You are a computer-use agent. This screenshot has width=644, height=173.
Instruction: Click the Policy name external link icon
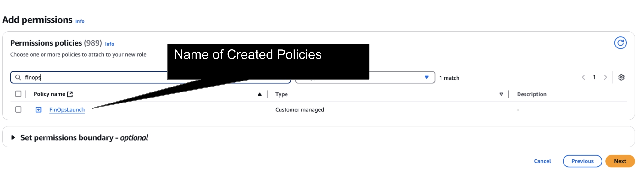(70, 94)
